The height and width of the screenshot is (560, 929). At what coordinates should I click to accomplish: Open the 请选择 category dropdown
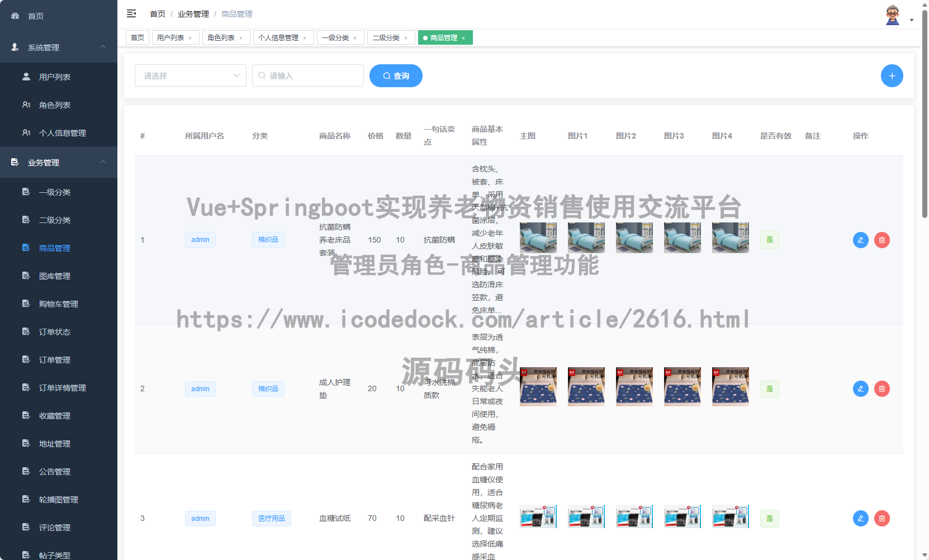click(190, 75)
